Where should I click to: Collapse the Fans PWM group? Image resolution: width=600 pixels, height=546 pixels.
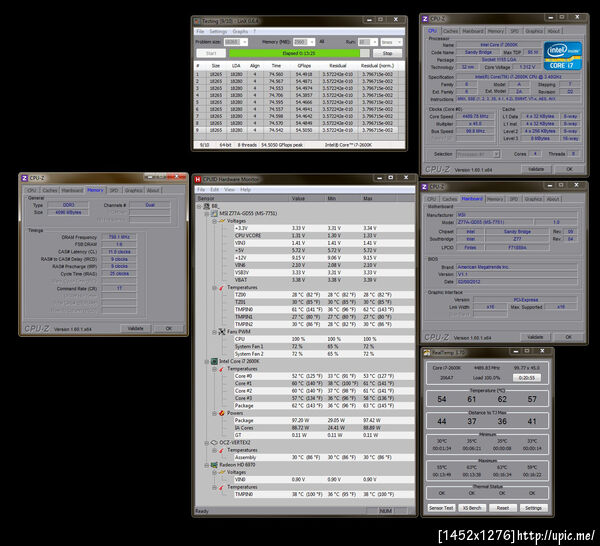(x=214, y=332)
